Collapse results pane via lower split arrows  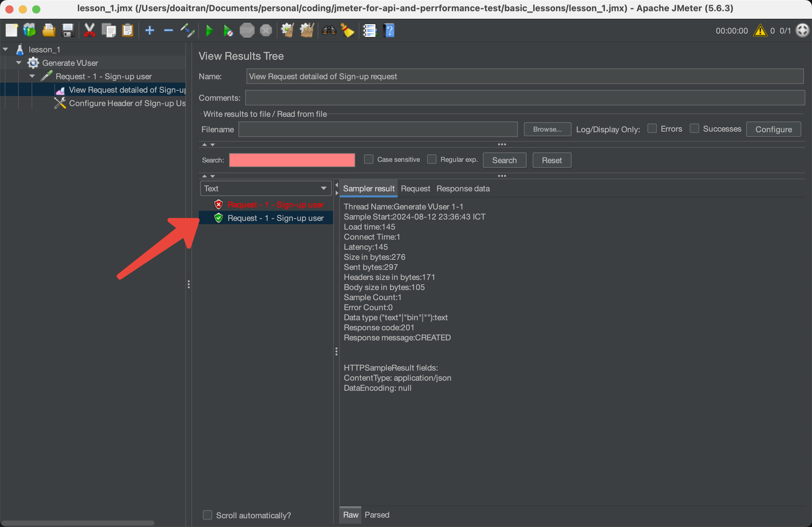(x=208, y=176)
